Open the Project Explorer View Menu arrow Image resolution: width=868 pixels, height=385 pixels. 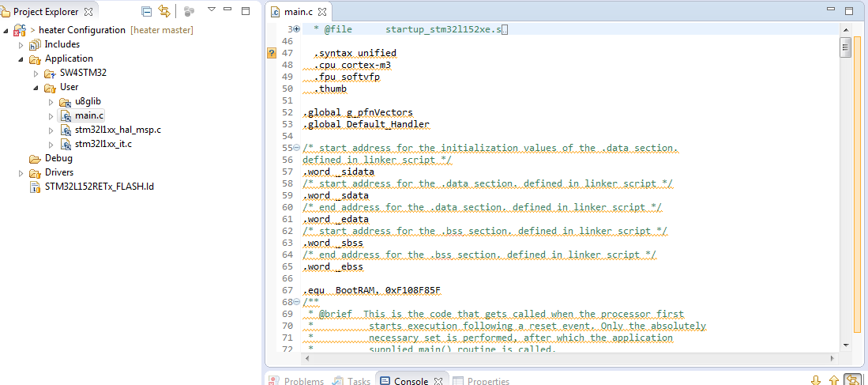pyautogui.click(x=211, y=10)
